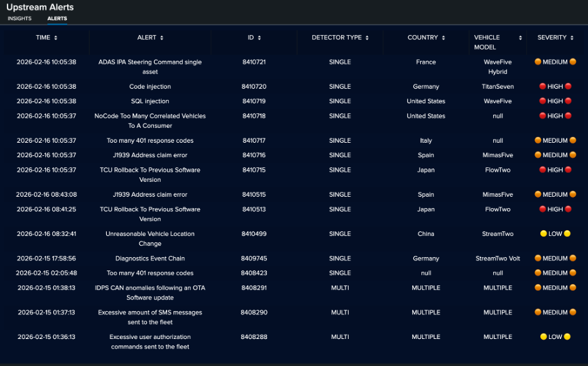Viewport: 588px width, 366px height.
Task: Select the Diagnostics Event Chain alert
Action: [x=150, y=258]
